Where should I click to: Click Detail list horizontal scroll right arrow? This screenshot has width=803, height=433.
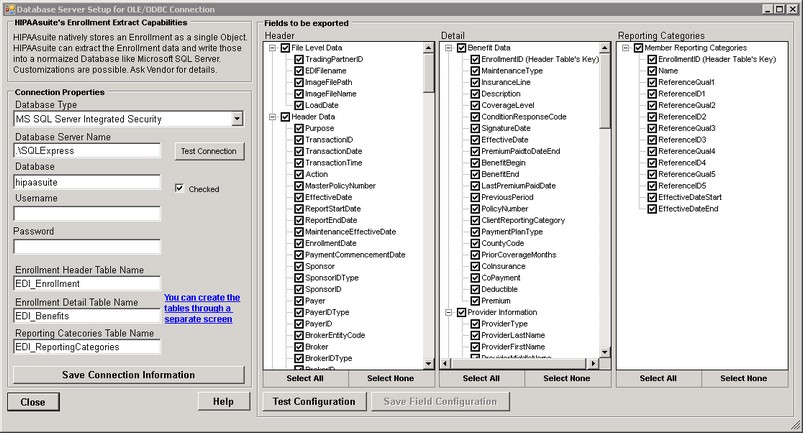click(593, 363)
